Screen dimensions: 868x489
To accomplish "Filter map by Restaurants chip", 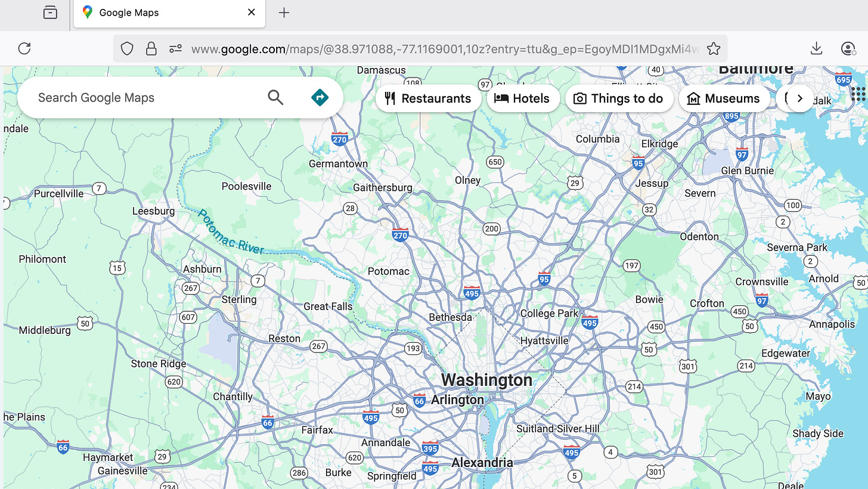I will (428, 98).
